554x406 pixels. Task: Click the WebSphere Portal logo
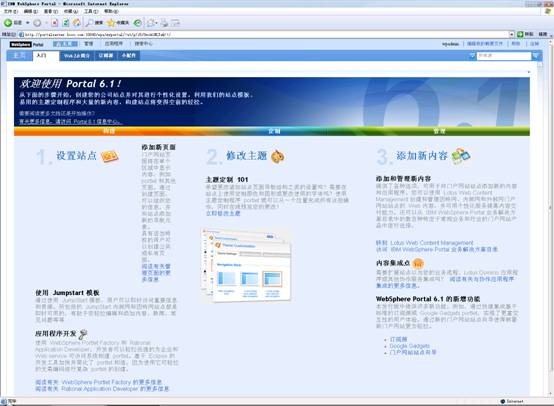point(26,44)
